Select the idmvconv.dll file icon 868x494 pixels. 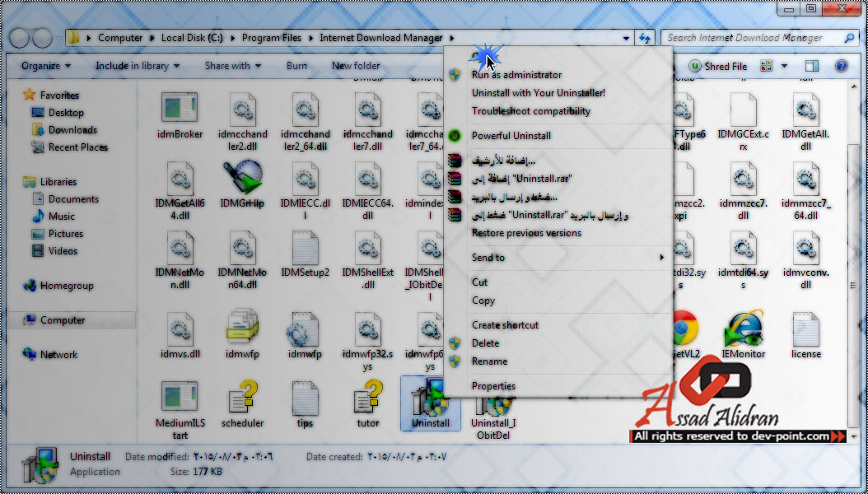pos(805,247)
